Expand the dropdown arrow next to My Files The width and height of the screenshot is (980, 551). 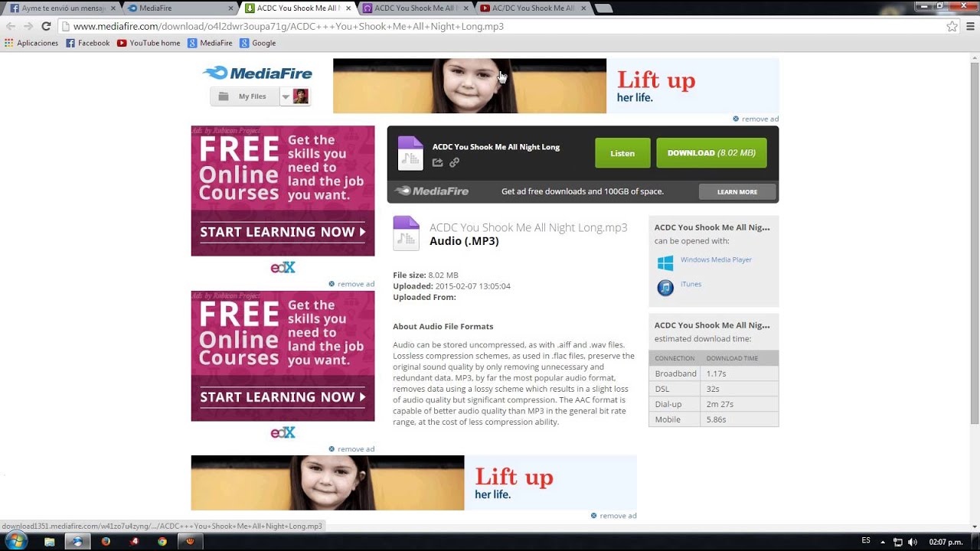[285, 96]
